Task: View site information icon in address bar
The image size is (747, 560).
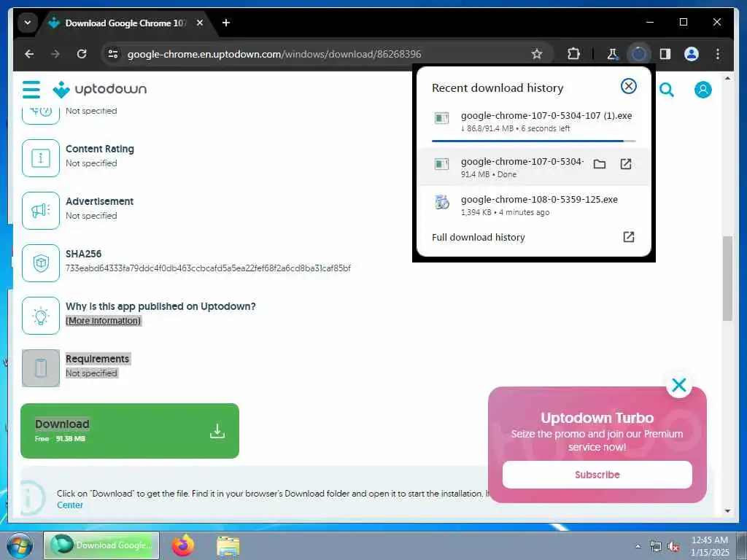Action: (113, 54)
